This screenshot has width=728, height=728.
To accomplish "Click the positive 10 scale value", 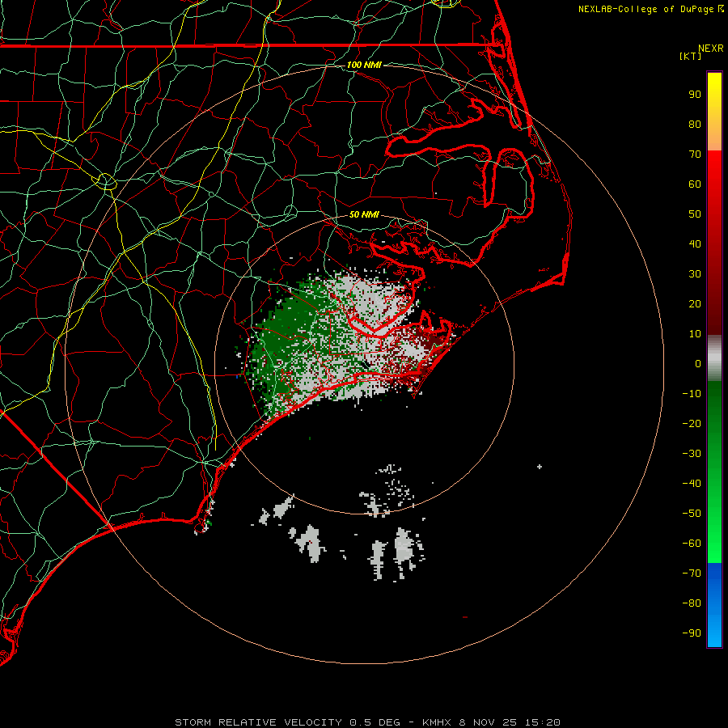I will click(695, 334).
